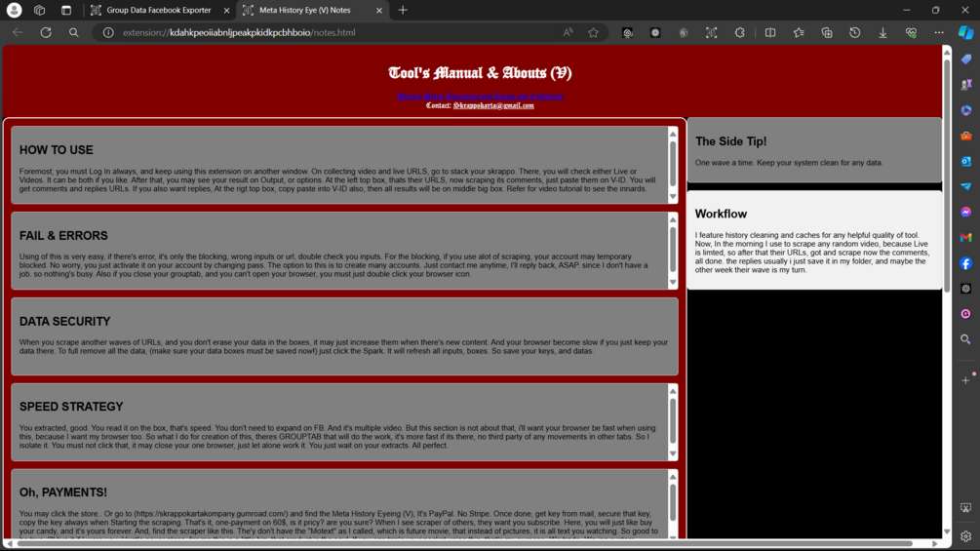Add a new app to the sidebar

[965, 380]
